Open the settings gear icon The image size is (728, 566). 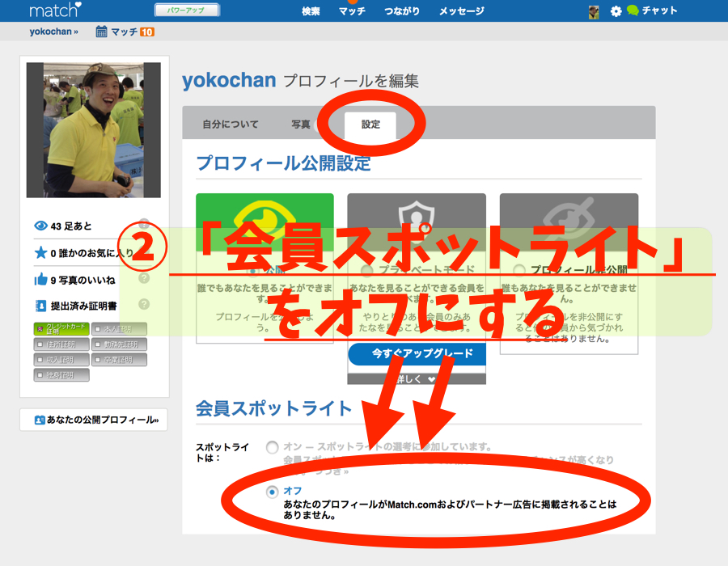pyautogui.click(x=616, y=11)
